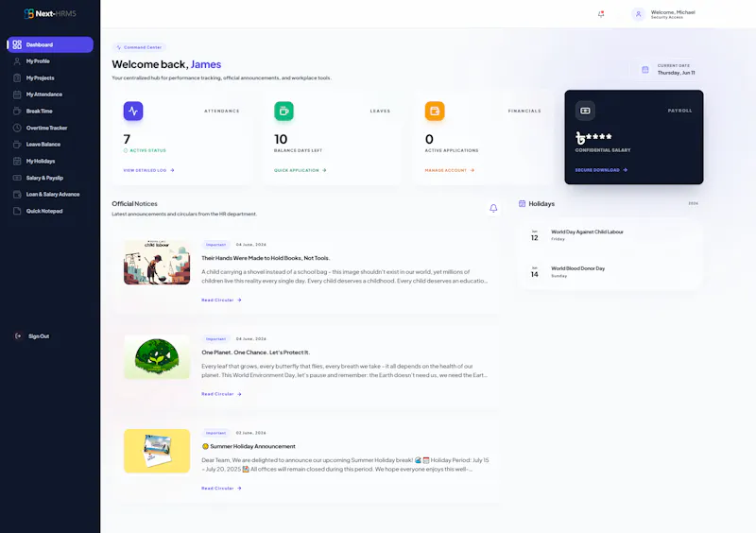Screen dimensions: 756x533
Task: Click the Welcome, Michael account label
Action: click(673, 14)
